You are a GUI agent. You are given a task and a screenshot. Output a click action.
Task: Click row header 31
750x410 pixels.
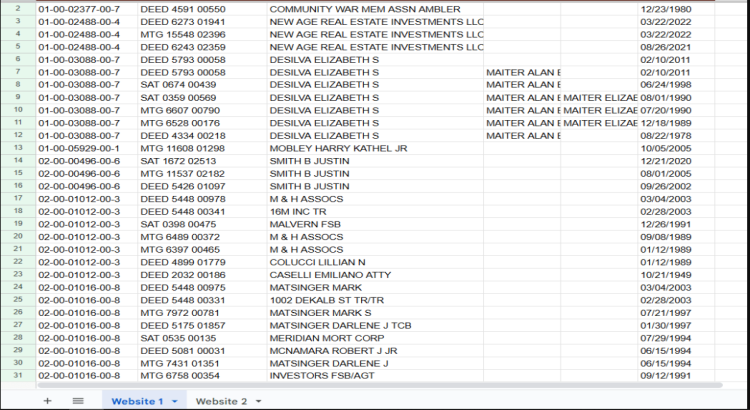pos(17,375)
